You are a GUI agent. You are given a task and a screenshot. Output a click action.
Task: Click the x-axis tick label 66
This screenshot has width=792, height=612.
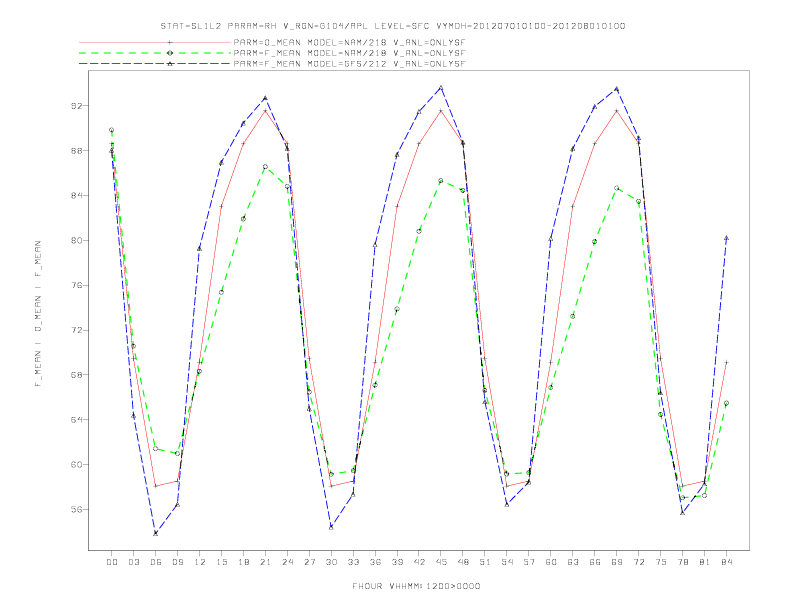coord(595,562)
